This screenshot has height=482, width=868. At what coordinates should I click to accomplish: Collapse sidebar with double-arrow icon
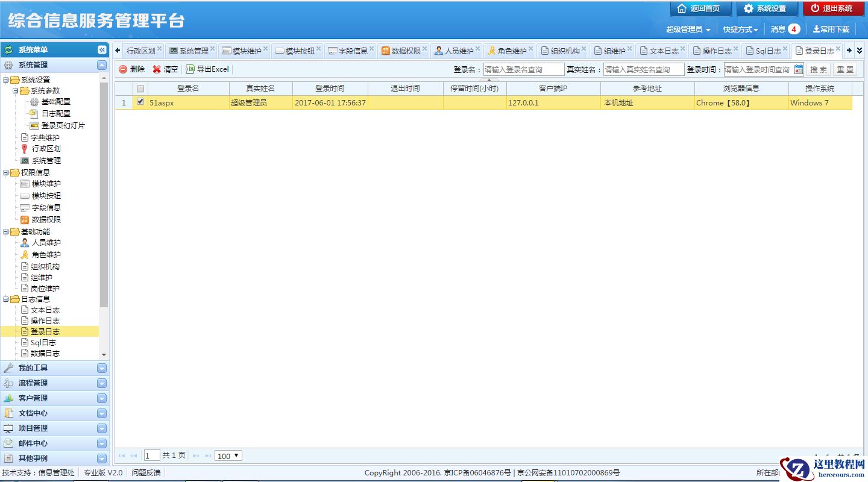click(102, 50)
